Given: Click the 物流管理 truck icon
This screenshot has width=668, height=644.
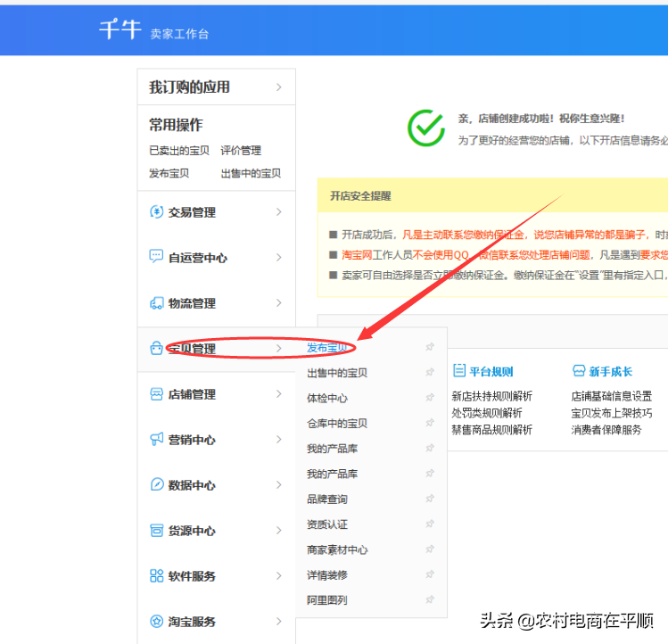Looking at the screenshot, I should [x=156, y=303].
